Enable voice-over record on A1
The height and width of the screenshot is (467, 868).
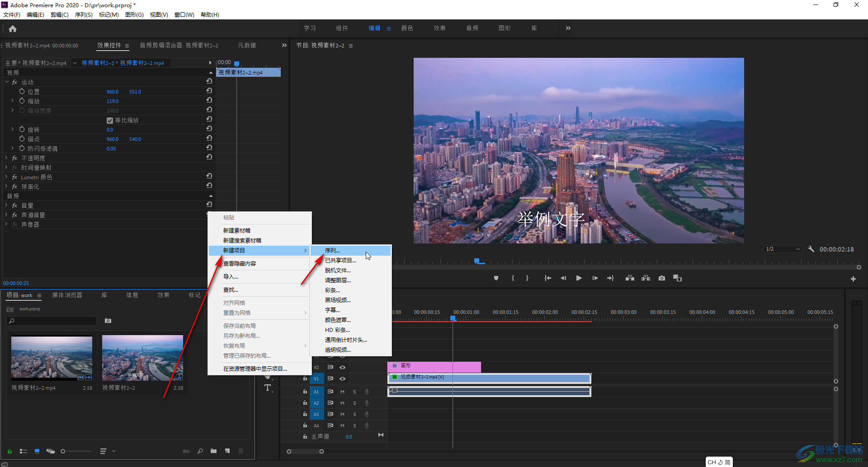click(x=367, y=392)
